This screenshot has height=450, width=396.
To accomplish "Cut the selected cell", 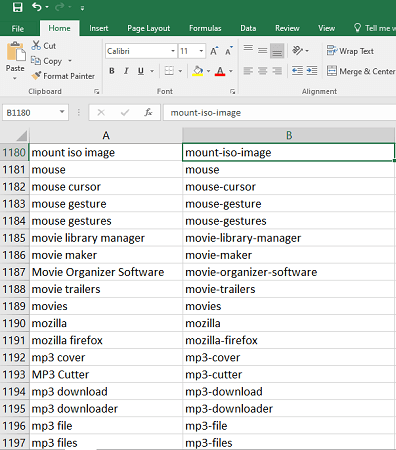I will [44, 46].
